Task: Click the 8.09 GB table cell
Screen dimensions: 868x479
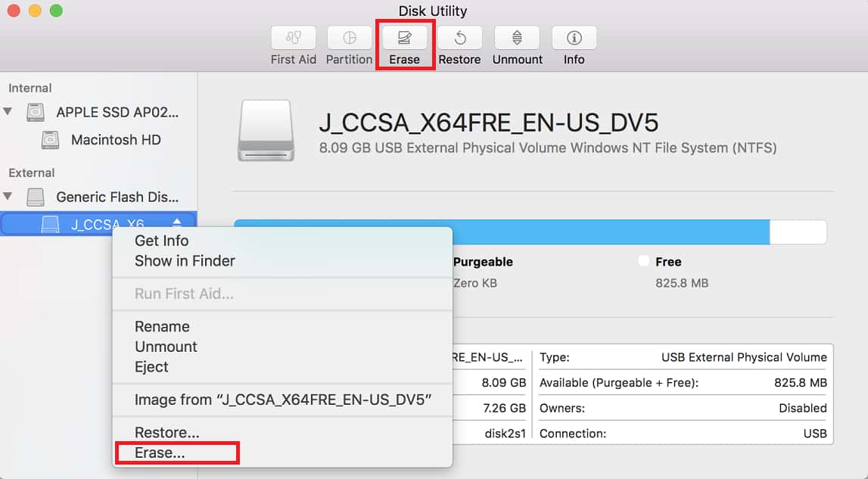Action: 503,383
